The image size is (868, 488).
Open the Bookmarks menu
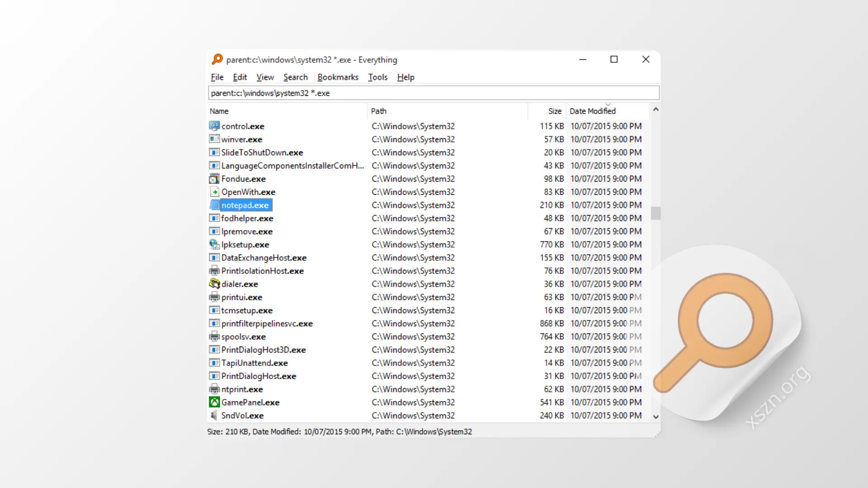point(338,77)
